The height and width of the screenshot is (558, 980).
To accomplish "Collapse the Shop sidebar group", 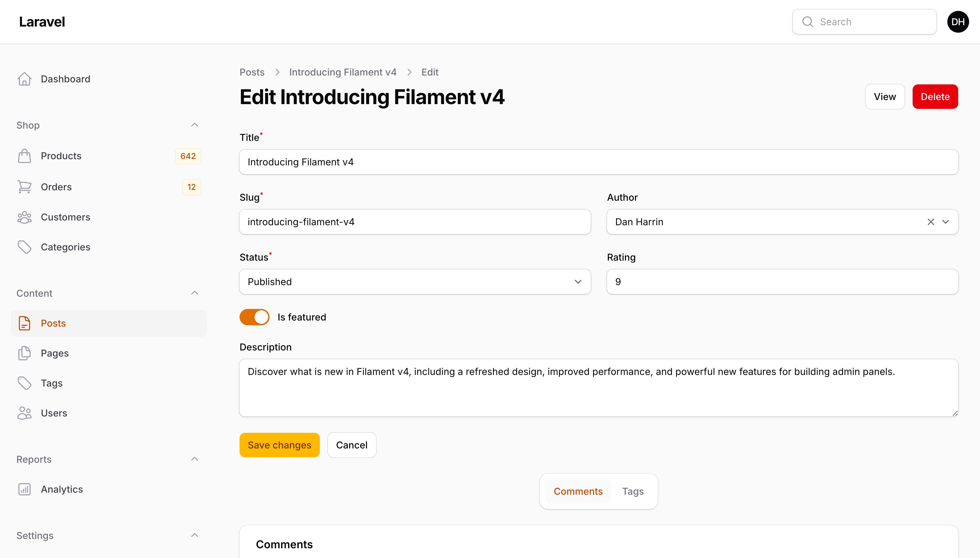I will pyautogui.click(x=195, y=125).
